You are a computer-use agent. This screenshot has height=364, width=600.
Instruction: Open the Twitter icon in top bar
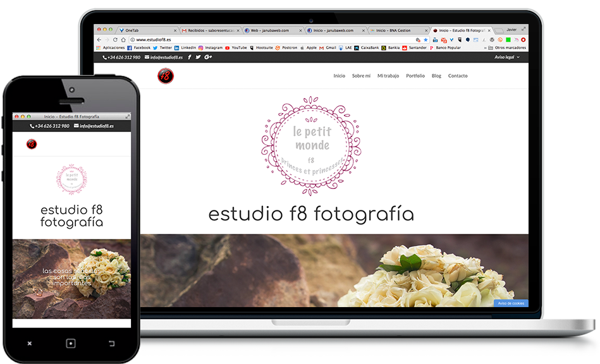(198, 57)
